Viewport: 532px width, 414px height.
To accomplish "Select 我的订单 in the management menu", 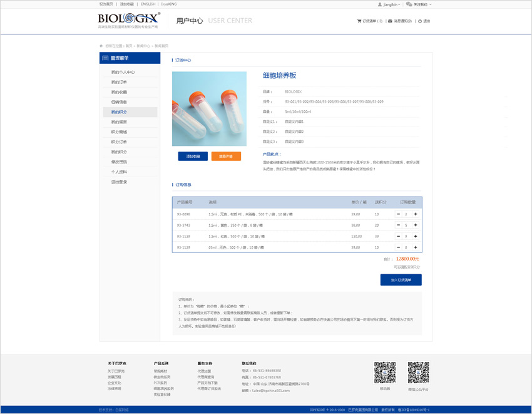I will 119,82.
